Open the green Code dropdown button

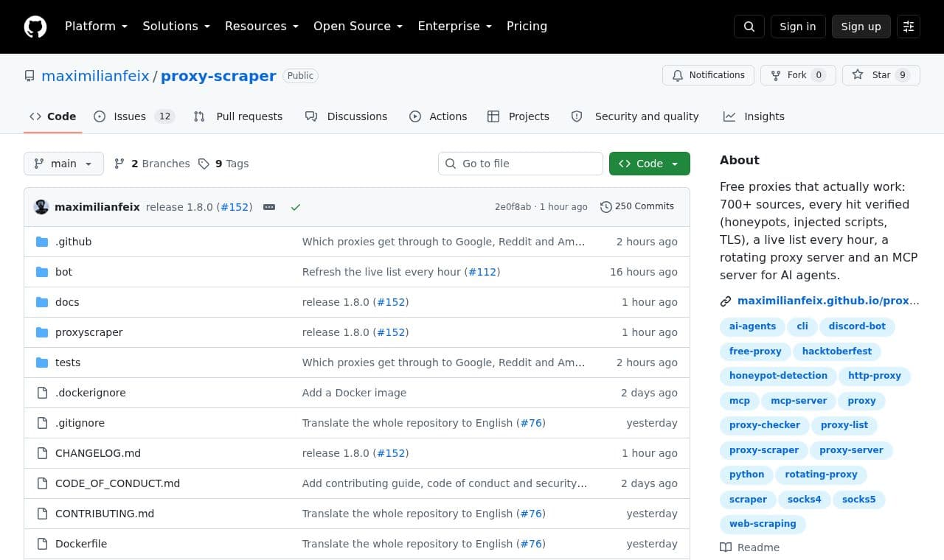pos(650,164)
